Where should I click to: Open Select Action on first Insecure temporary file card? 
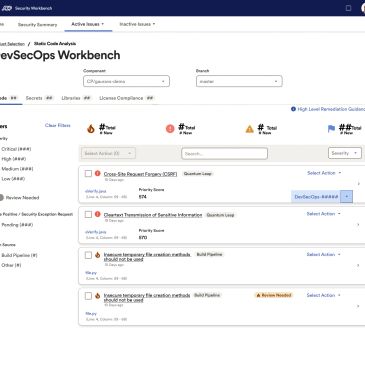pyautogui.click(x=324, y=254)
